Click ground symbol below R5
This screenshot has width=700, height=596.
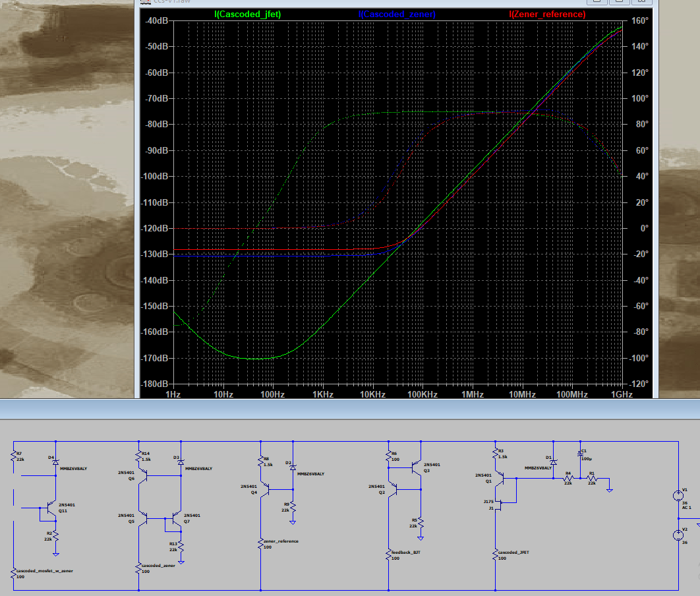click(x=421, y=539)
